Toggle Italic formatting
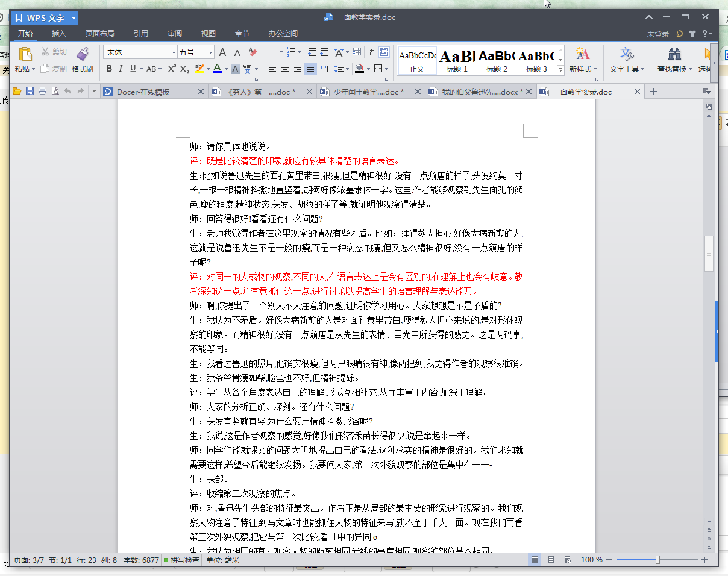This screenshot has width=728, height=576. pyautogui.click(x=121, y=69)
